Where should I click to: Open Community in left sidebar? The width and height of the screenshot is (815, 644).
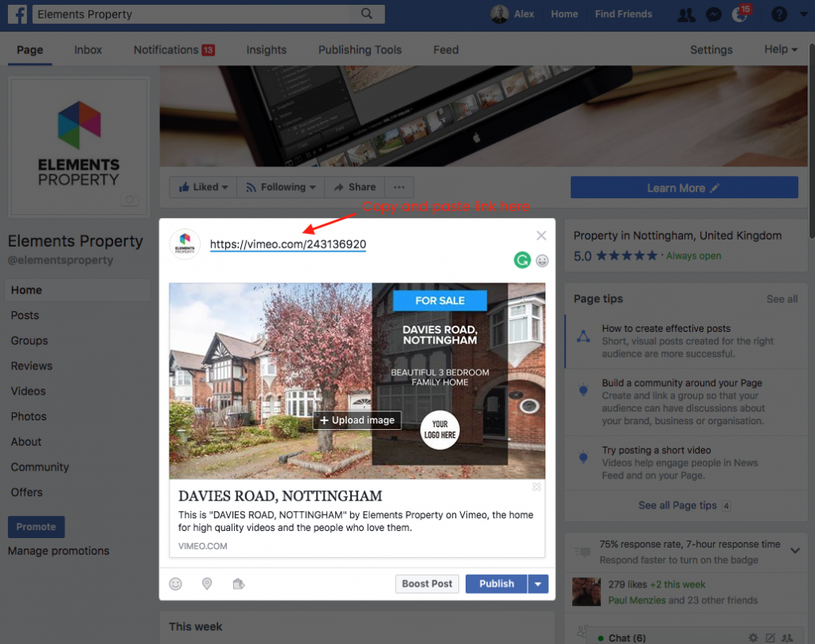pyautogui.click(x=40, y=467)
